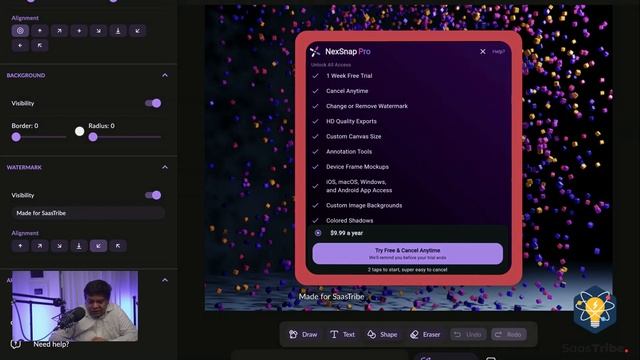
Task: Toggle Background visibility switch
Action: coord(153,103)
